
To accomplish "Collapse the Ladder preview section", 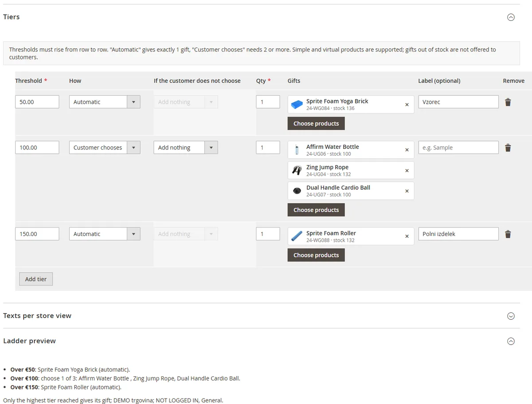I will 511,341.
